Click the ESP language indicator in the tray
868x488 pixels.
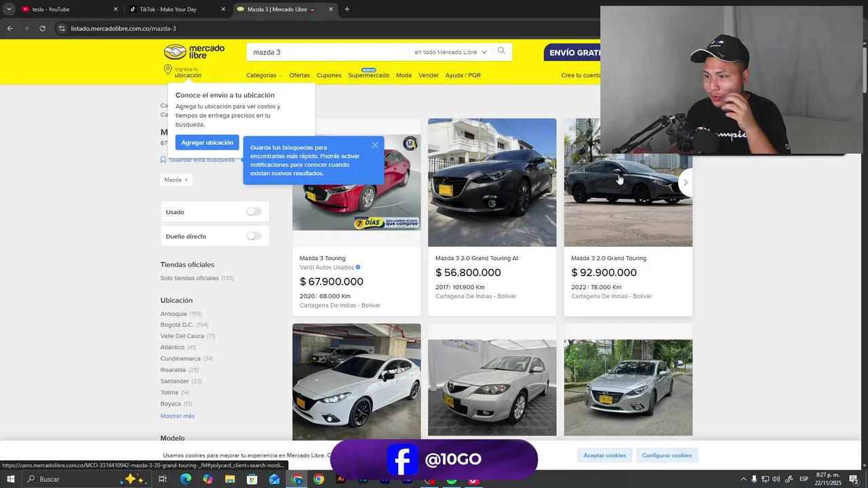click(804, 479)
